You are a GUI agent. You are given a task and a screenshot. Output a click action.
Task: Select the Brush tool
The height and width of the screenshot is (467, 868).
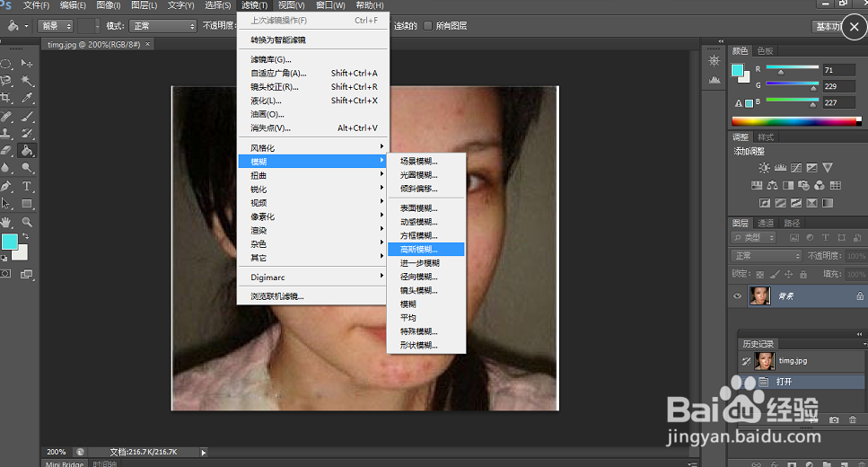click(x=27, y=117)
